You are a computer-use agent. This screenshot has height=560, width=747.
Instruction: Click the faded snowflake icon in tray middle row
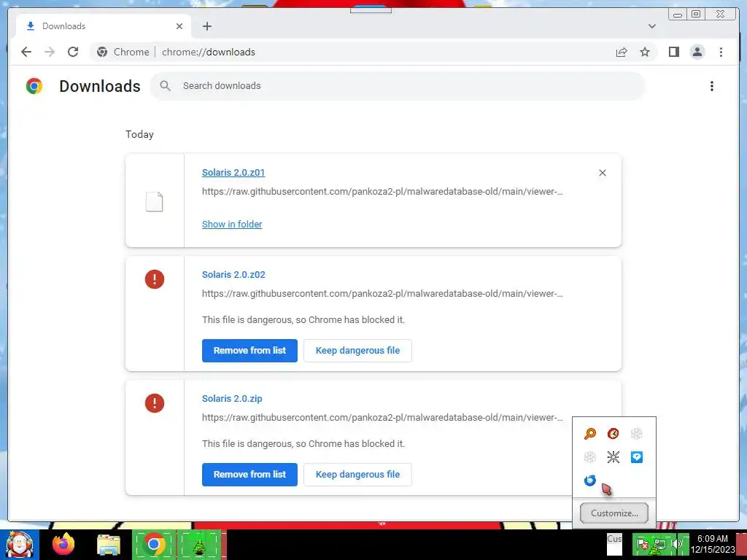[589, 457]
